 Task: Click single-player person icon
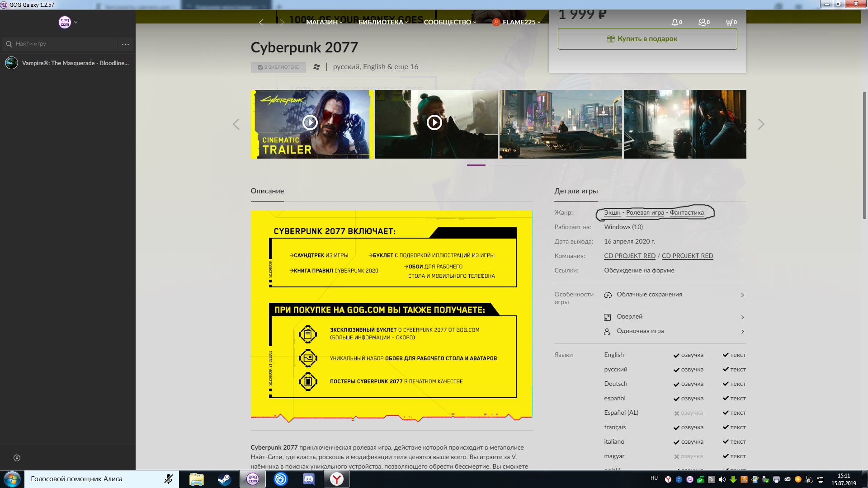tap(607, 332)
